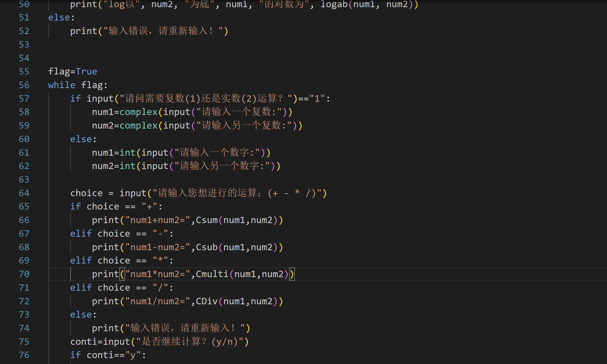Viewport: 607px width, 364px height.
Task: Click the else keyword on line 51
Action: [x=59, y=18]
